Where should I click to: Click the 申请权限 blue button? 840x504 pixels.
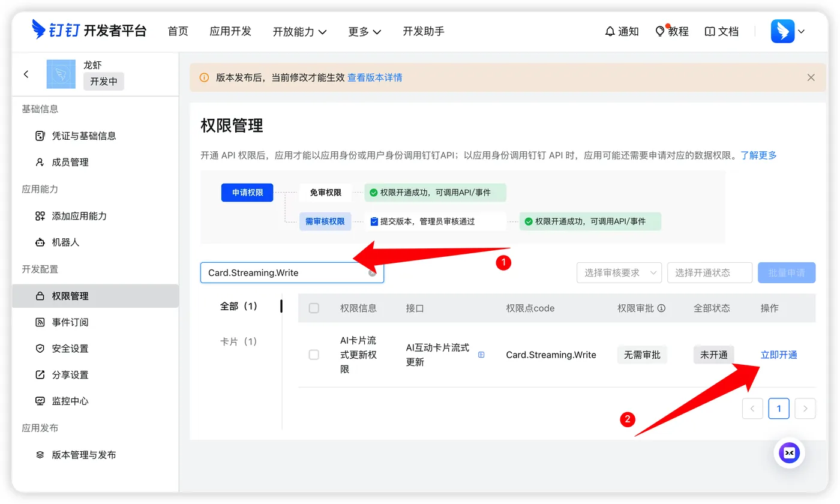point(247,193)
